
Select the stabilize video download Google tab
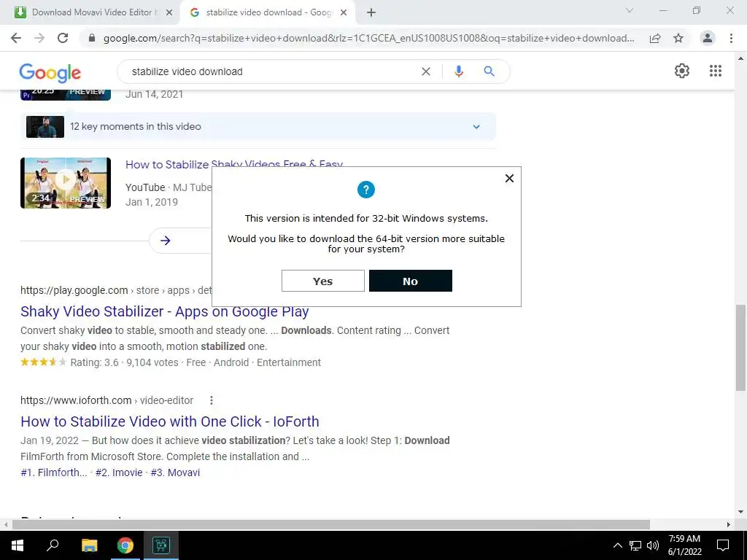coord(269,12)
